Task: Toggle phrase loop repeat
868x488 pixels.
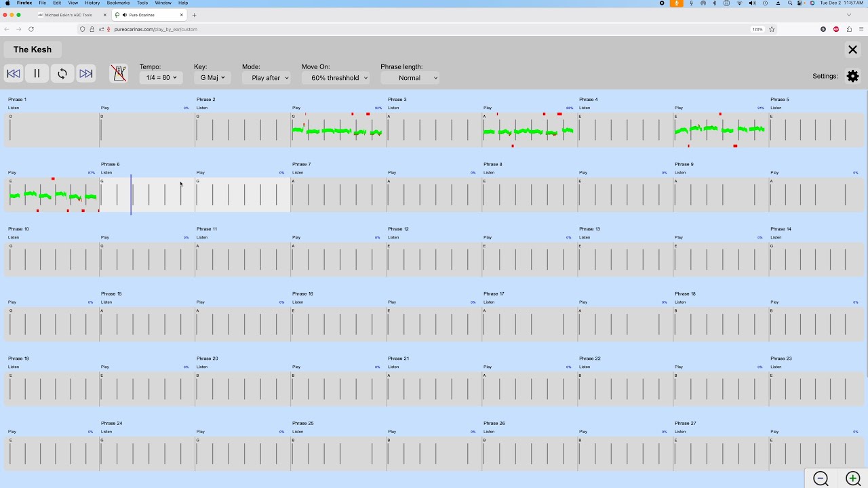Action: 62,74
